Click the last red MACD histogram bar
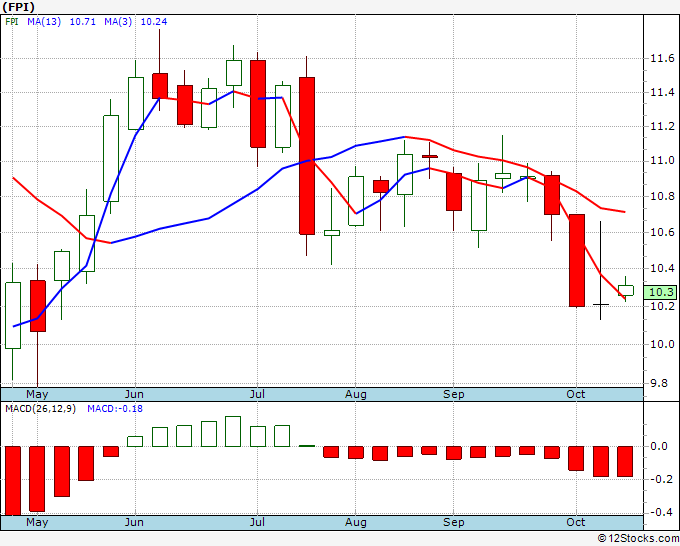This screenshot has width=680, height=546. click(x=625, y=461)
